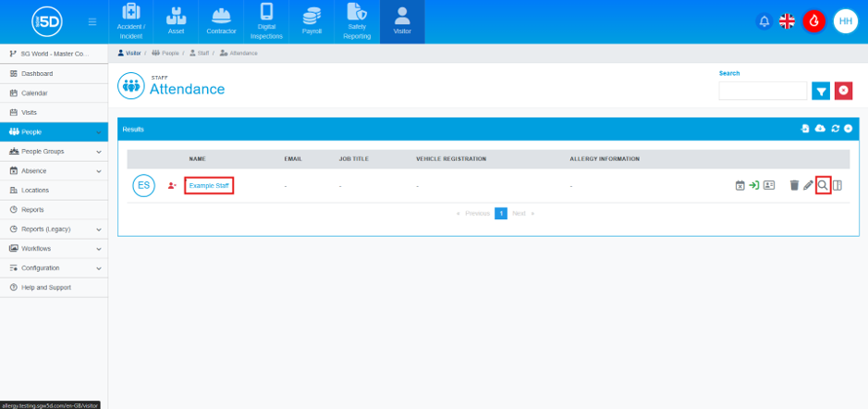Select Dashboard in the sidebar
The height and width of the screenshot is (409, 868).
click(54, 74)
